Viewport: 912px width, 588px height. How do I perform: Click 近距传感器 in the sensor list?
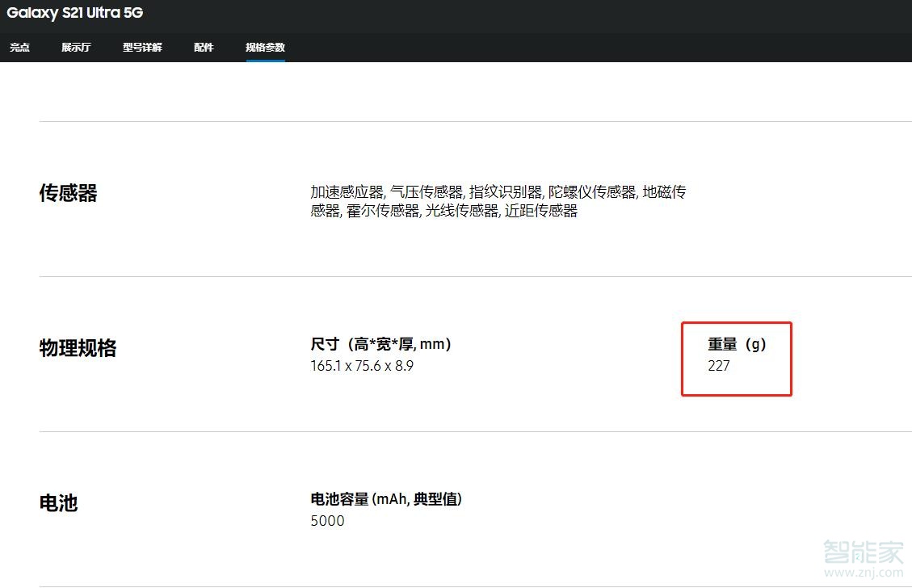point(541,211)
